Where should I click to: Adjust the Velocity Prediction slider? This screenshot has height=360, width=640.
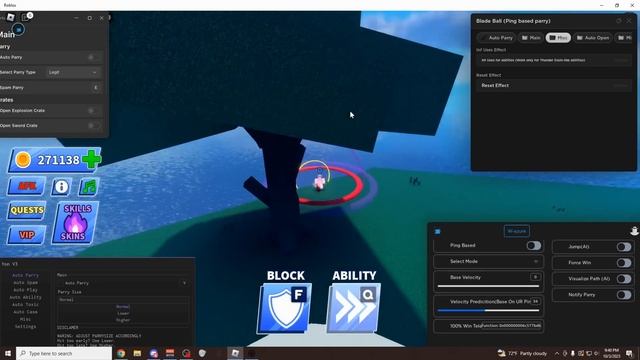488,311
